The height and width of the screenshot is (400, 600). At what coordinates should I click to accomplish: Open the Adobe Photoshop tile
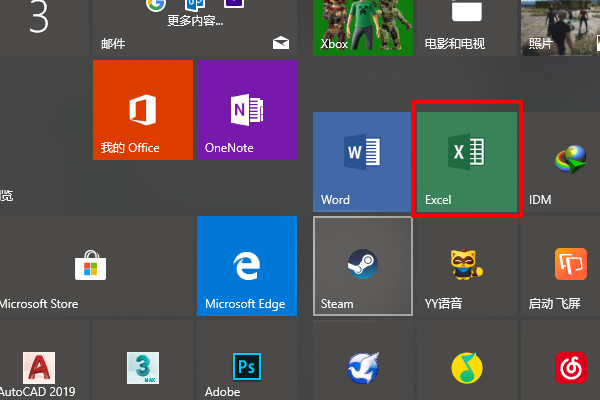246,368
